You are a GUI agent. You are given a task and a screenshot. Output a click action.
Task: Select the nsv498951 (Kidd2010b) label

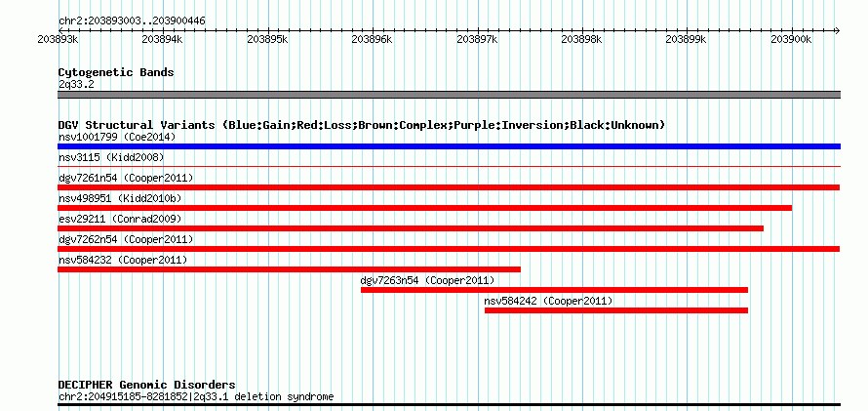[120, 198]
